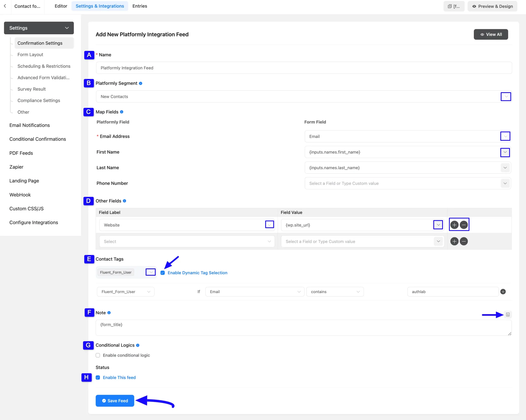Image resolution: width=526 pixels, height=420 pixels.
Task: Switch to the Editor tab
Action: click(61, 6)
